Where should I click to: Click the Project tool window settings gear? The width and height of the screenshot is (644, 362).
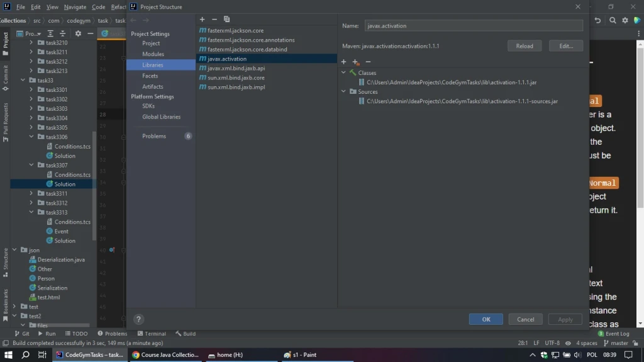pyautogui.click(x=78, y=33)
